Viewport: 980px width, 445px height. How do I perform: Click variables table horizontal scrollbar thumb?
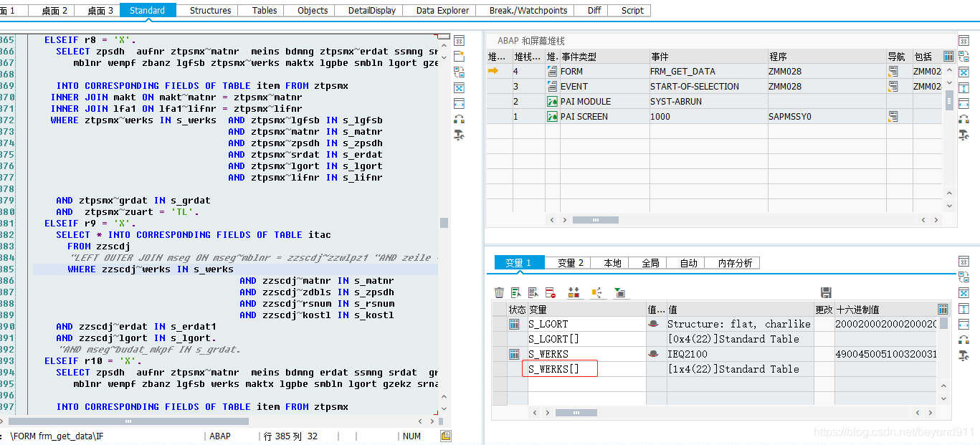[576, 413]
